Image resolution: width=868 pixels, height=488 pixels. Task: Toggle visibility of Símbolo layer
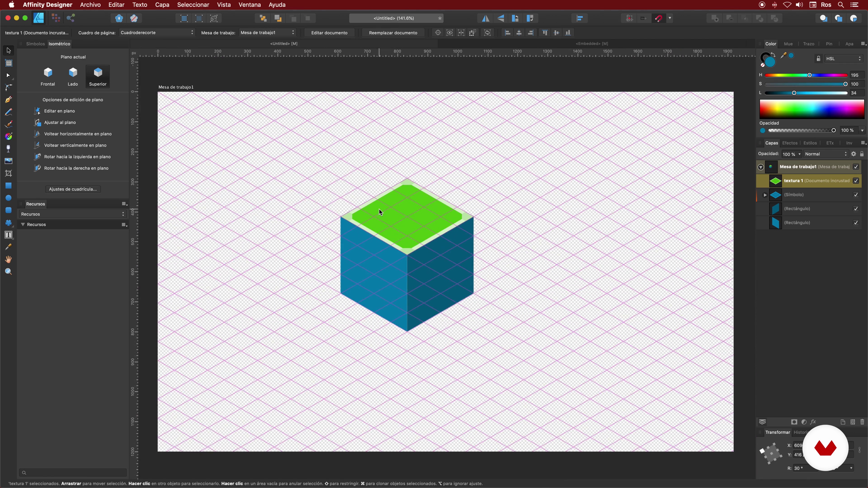[x=856, y=195]
